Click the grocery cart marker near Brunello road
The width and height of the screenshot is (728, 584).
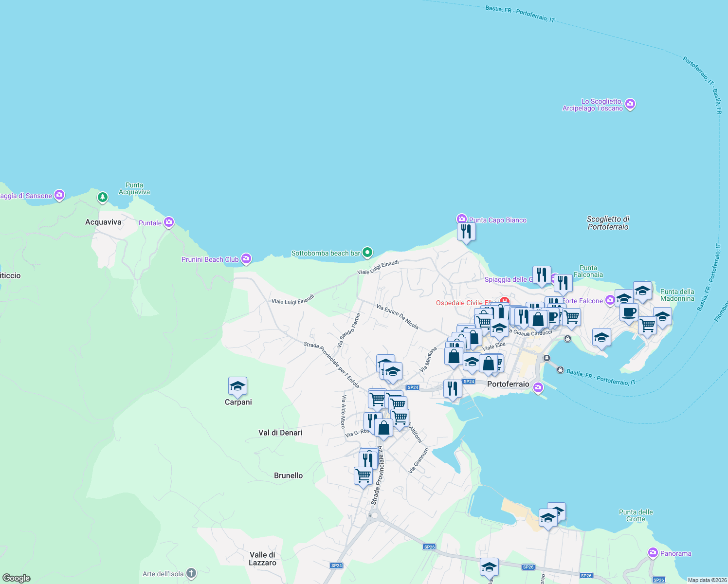[364, 477]
